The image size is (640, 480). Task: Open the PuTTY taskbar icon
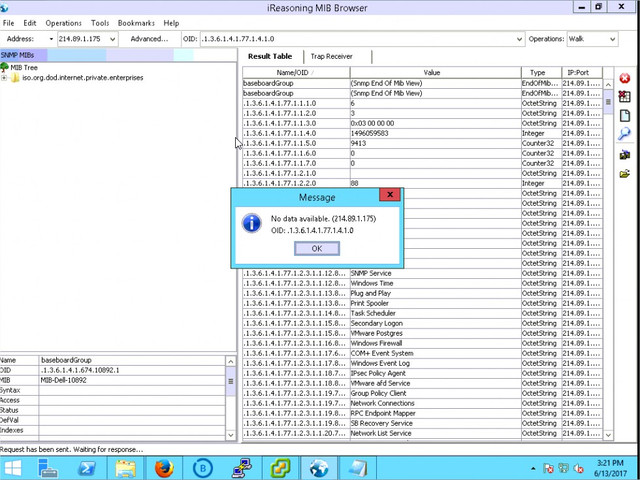tap(242, 468)
